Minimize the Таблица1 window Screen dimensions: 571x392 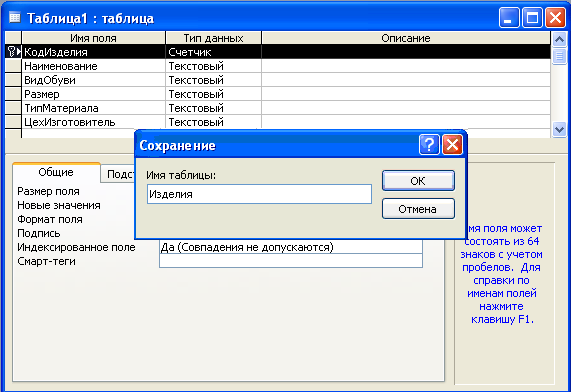tap(509, 17)
